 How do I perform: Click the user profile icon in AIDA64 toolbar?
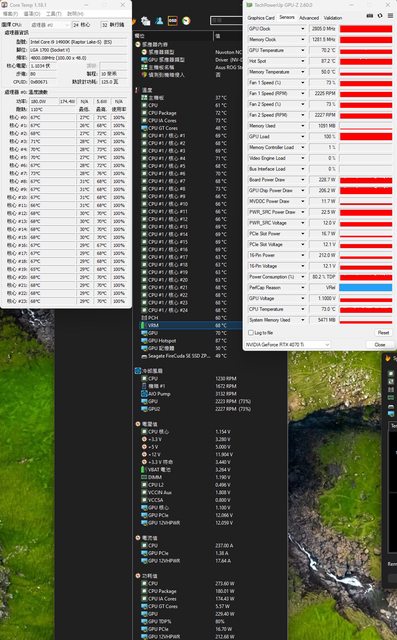point(159,20)
